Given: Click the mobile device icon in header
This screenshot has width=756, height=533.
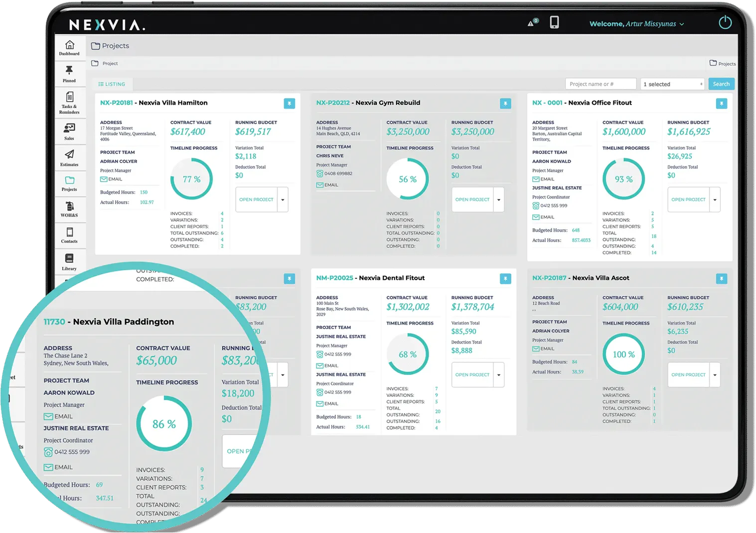Looking at the screenshot, I should point(554,22).
